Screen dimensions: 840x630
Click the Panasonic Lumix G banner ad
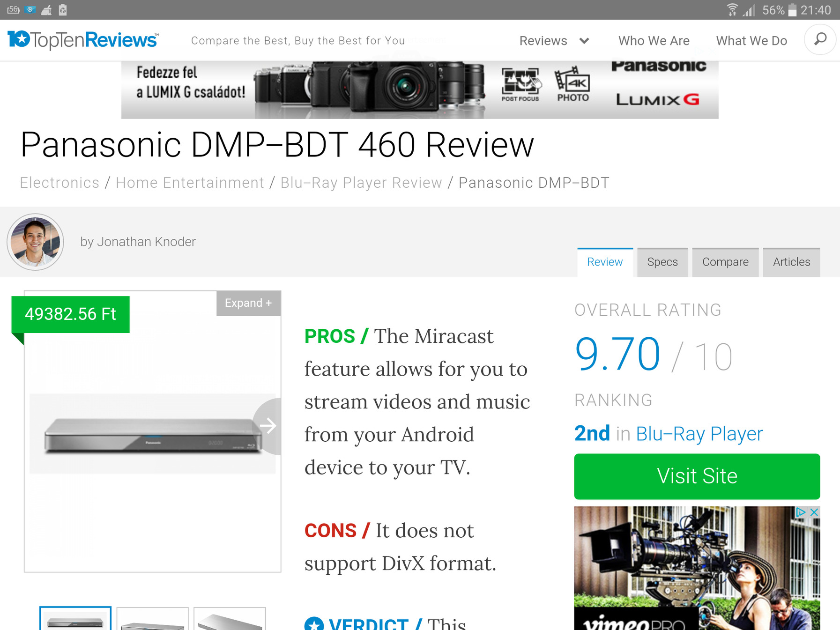420,90
